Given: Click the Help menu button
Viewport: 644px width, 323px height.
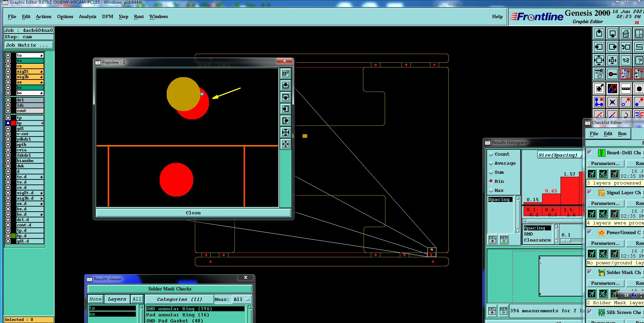Looking at the screenshot, I should pyautogui.click(x=497, y=17).
